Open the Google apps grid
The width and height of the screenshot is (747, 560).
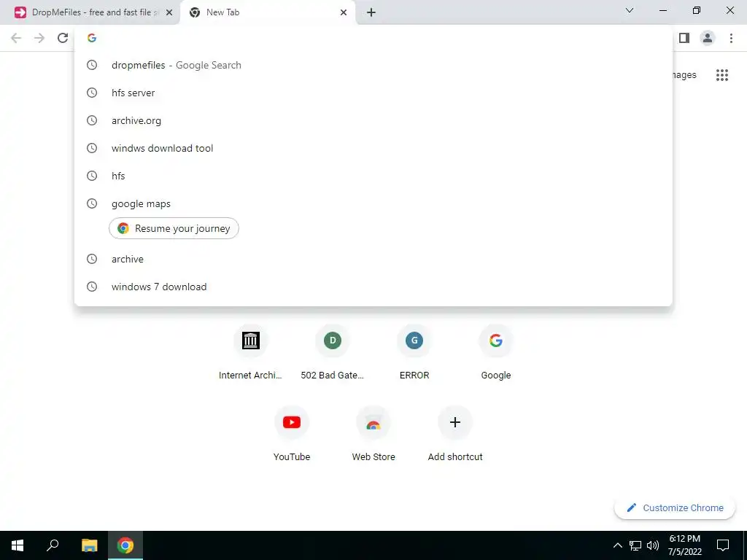click(x=722, y=75)
